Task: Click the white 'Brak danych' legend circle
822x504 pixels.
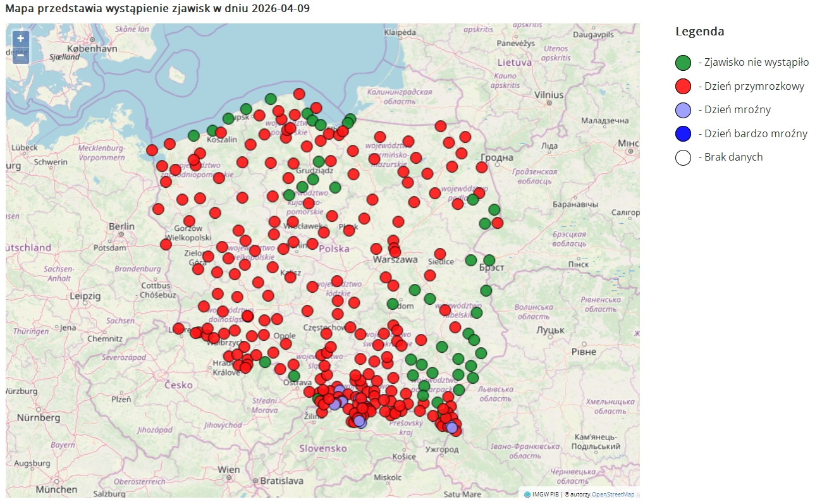Action: tap(683, 157)
